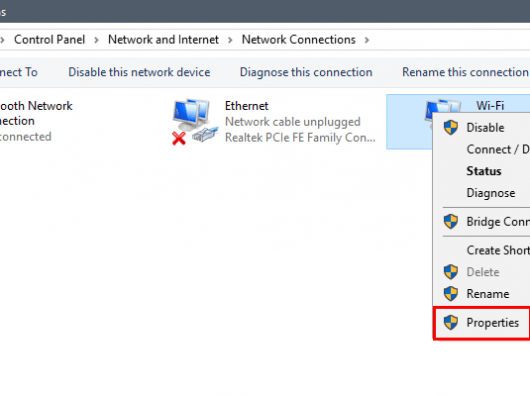Expand the chevron after Network Connections
Viewport: 530px width, 396px height.
point(367,40)
